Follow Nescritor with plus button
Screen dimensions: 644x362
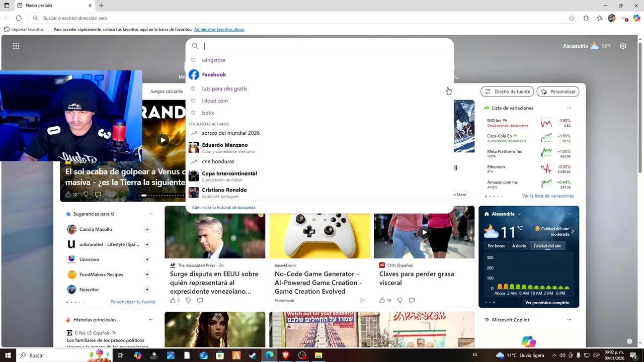pyautogui.click(x=147, y=290)
